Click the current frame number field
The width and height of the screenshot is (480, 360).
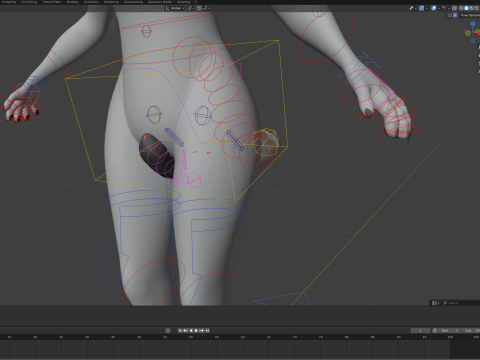click(421, 330)
